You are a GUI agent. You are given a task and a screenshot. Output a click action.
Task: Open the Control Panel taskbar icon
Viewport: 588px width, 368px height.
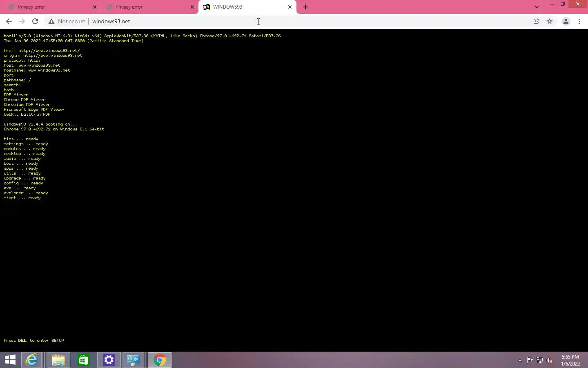(x=134, y=360)
